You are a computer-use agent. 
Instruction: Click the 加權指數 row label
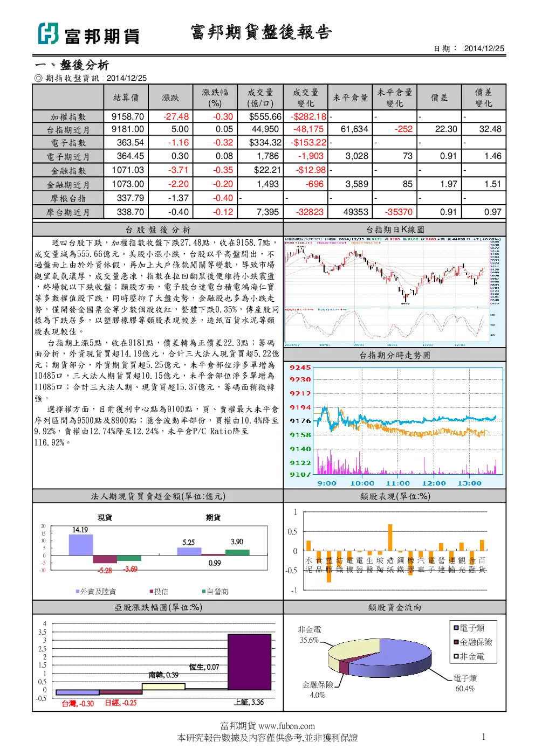(68, 117)
